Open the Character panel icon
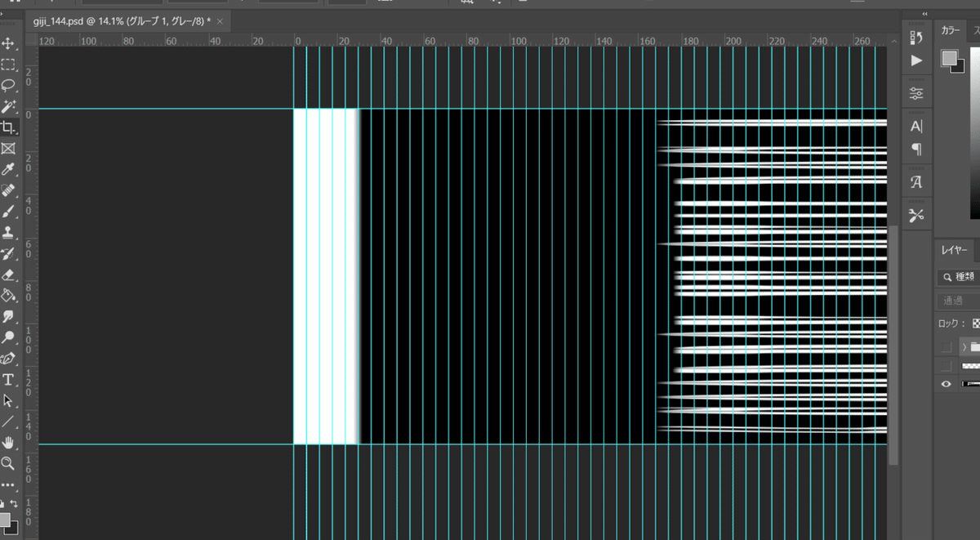Screen dimensions: 980x540 pos(916,126)
